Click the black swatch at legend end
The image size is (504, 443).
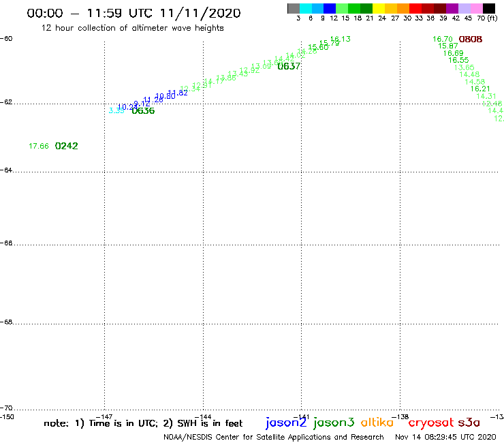[488, 8]
